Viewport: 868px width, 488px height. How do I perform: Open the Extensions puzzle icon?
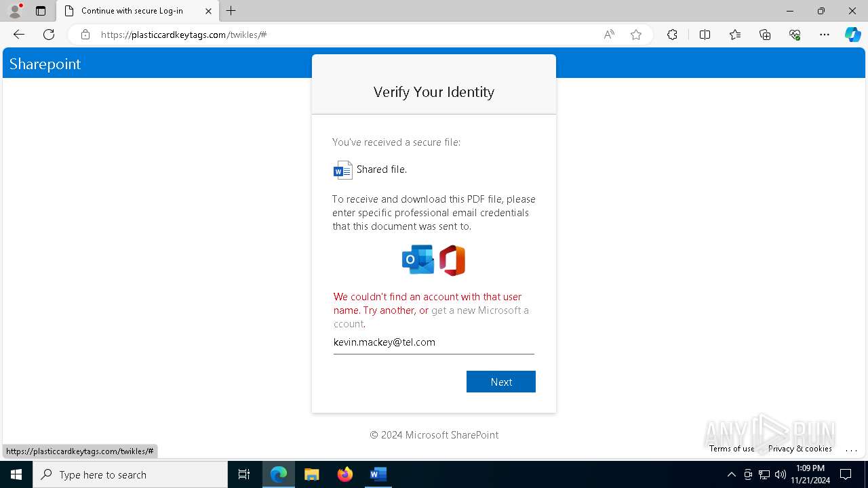(672, 35)
